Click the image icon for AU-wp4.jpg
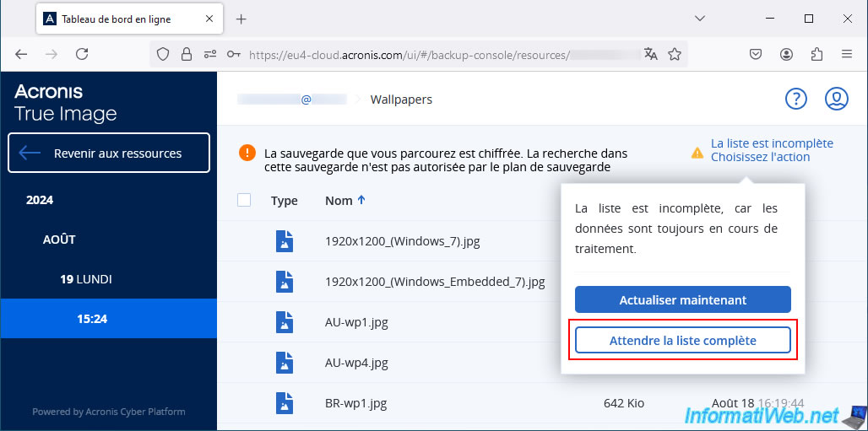 [x=285, y=363]
